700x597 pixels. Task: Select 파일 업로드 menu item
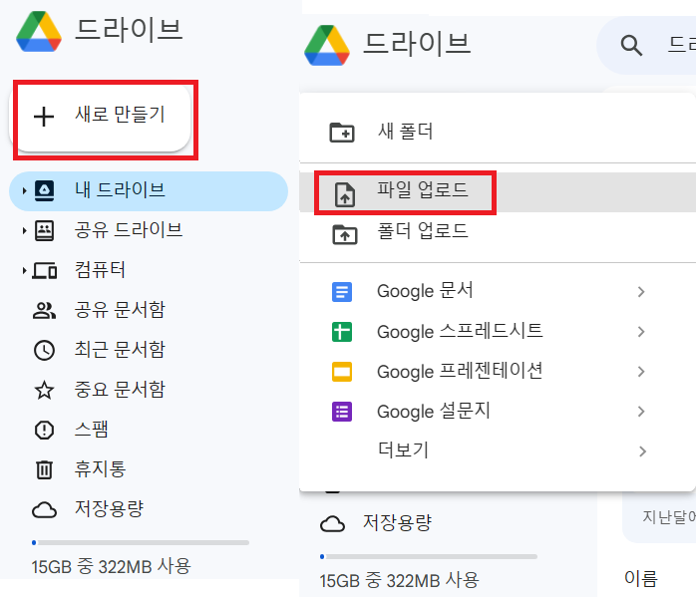click(498, 192)
